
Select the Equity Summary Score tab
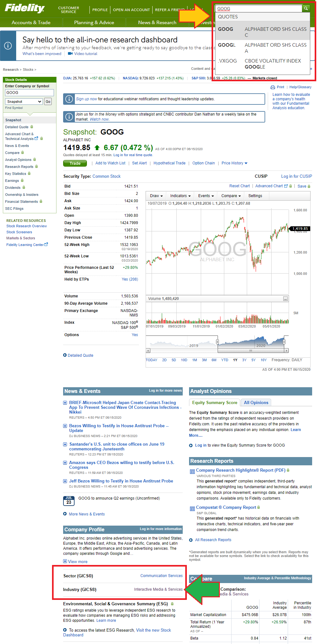[215, 402]
